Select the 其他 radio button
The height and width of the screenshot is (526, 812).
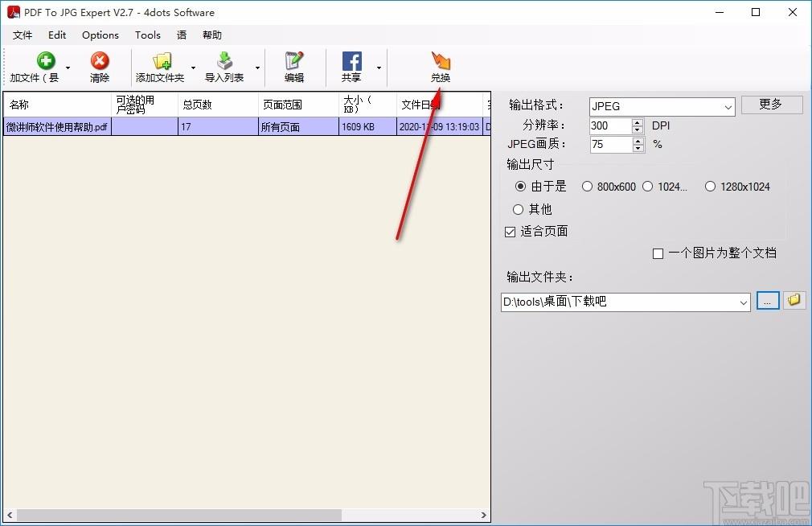tap(518, 209)
